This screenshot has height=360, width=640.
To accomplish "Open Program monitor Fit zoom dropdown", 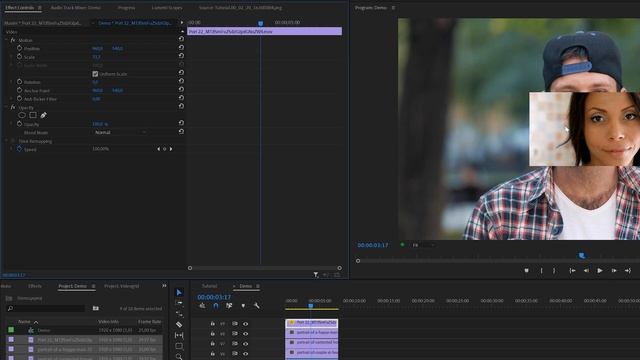I will 423,245.
